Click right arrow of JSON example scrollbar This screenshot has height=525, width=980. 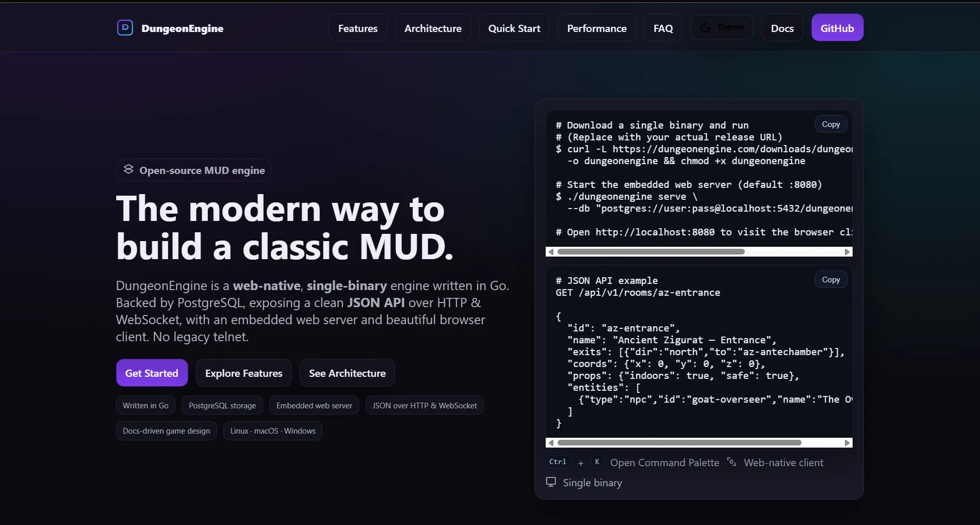click(847, 443)
